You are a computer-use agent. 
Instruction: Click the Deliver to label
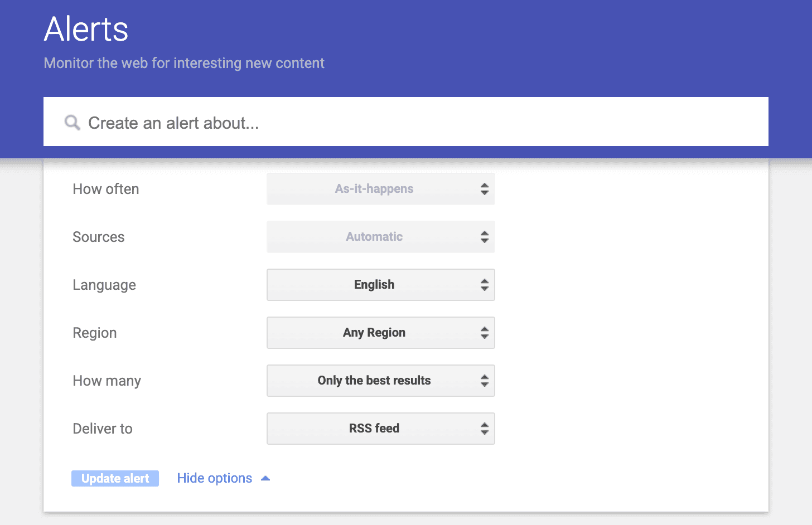click(103, 429)
